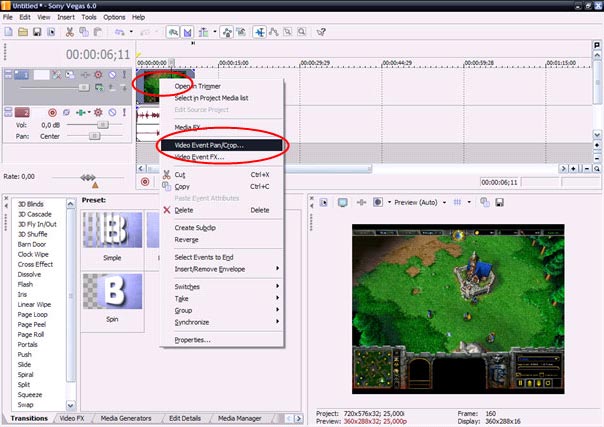604x427 pixels.
Task: Select the Simple transition preset thumbnail
Action: [111, 230]
